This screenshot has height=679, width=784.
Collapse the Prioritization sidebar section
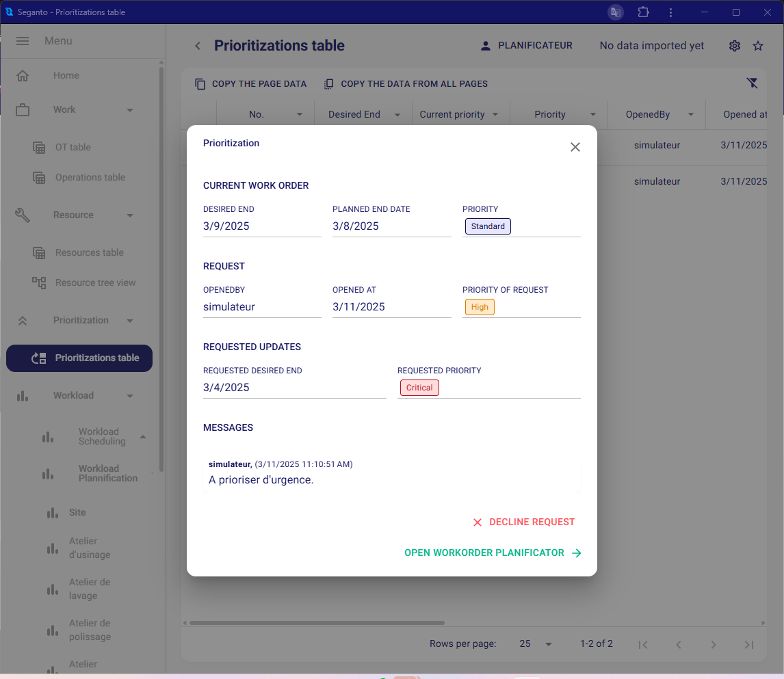[130, 321]
